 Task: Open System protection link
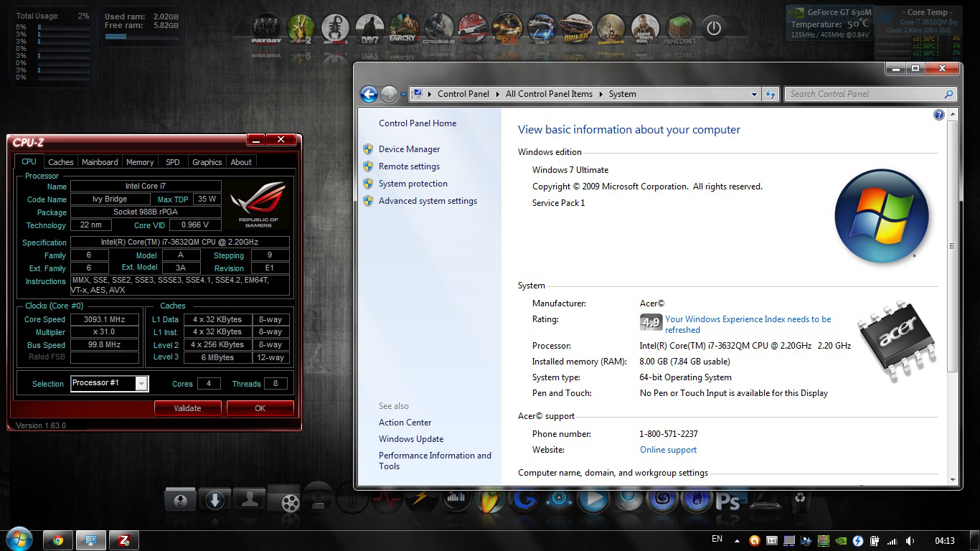[x=413, y=184]
